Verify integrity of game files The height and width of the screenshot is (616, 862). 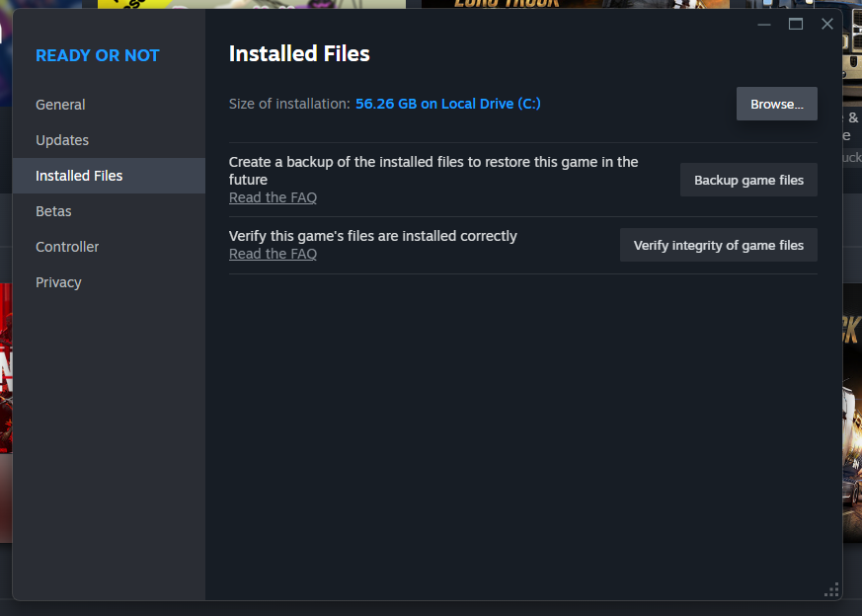coord(718,246)
